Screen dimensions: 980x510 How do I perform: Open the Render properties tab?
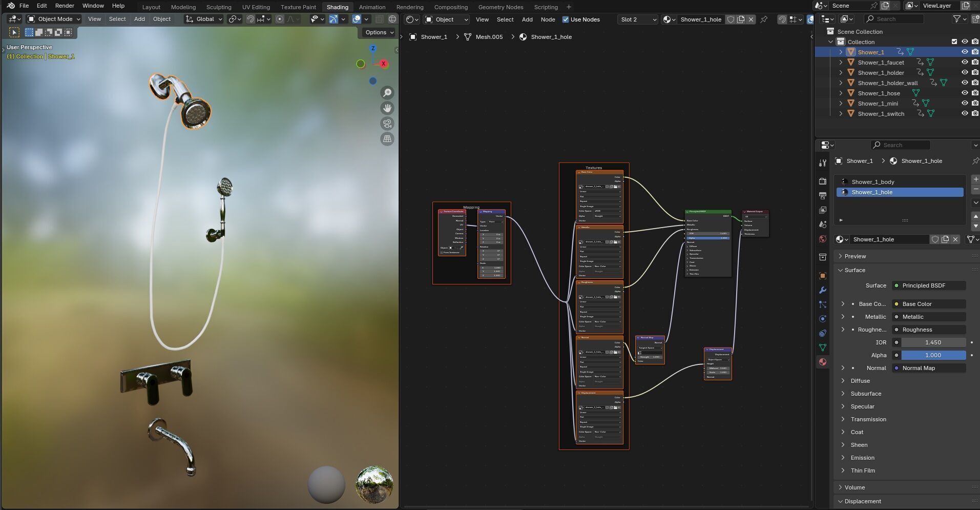[823, 181]
